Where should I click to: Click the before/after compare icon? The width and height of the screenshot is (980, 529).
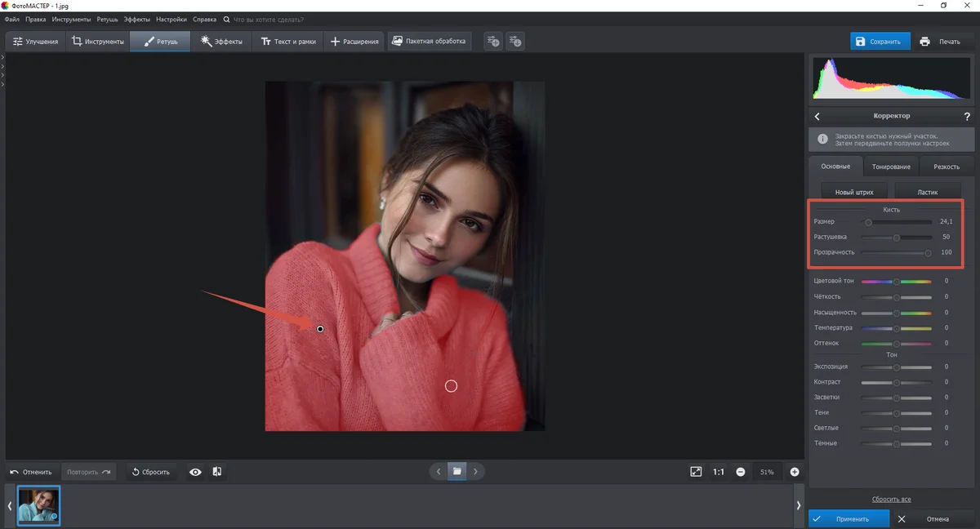tap(217, 472)
